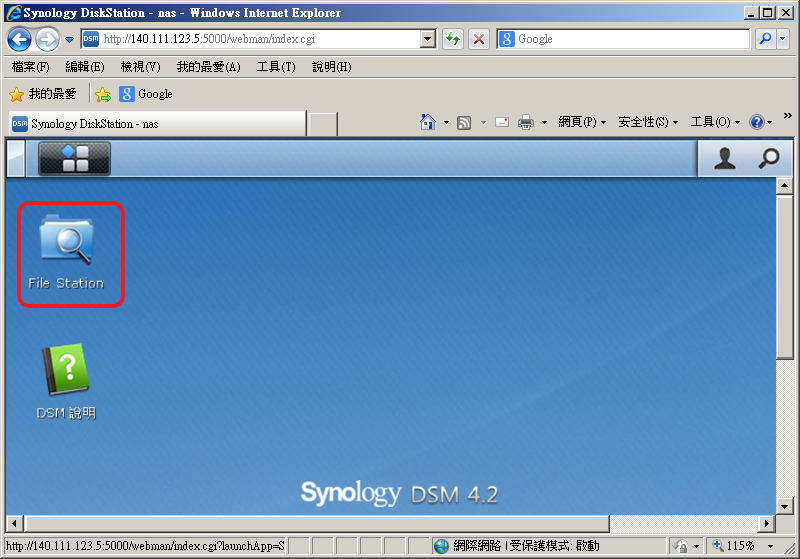Click the DSM favicon in address bar

tap(91, 39)
